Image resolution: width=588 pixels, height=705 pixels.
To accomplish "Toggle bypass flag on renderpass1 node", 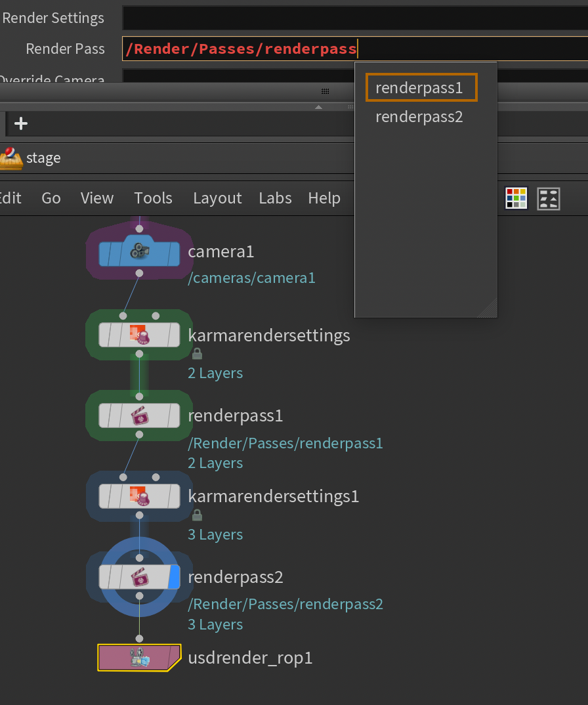I will (x=105, y=416).
